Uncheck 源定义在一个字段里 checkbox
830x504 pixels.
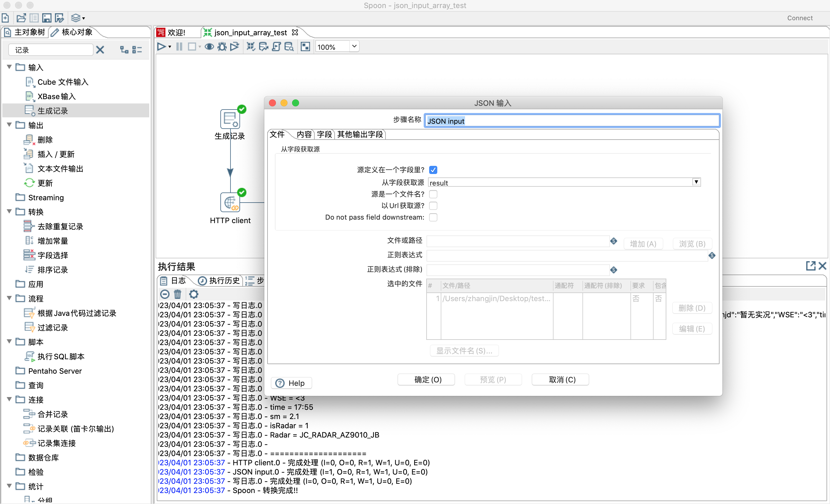(433, 170)
